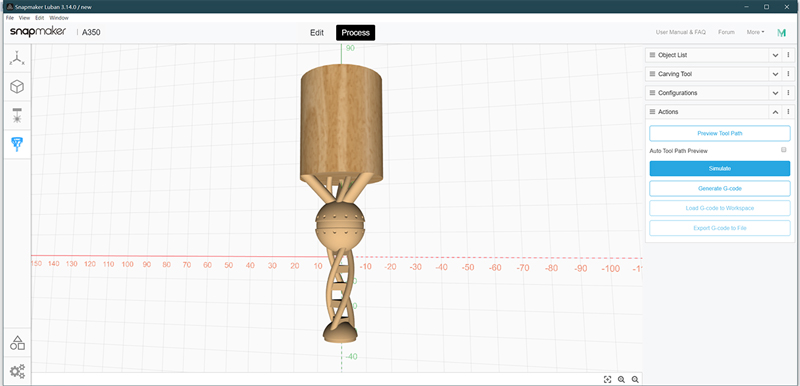Viewport: 800px width, 386px height.
Task: Click the blue Simulate button
Action: pyautogui.click(x=719, y=168)
